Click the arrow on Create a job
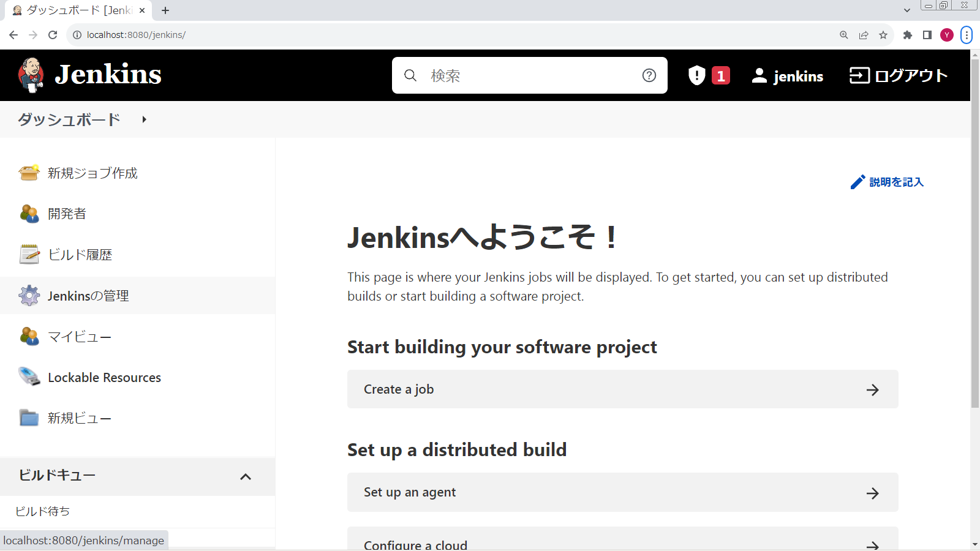The height and width of the screenshot is (551, 980). (873, 390)
